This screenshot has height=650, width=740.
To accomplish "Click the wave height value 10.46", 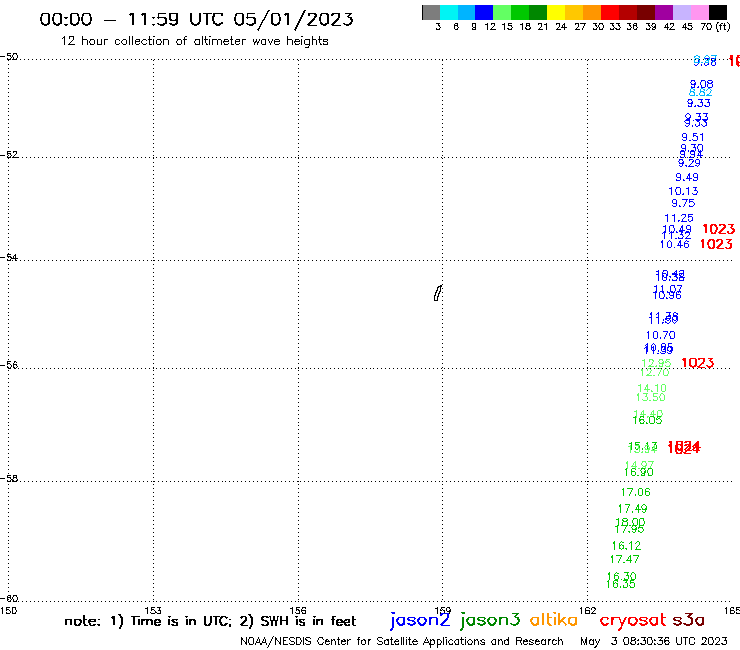I will tap(674, 245).
